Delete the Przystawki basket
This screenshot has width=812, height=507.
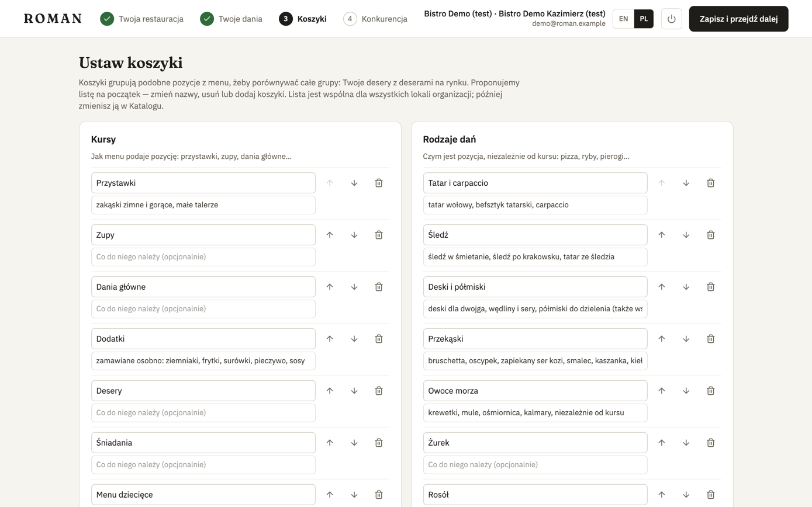click(x=379, y=183)
